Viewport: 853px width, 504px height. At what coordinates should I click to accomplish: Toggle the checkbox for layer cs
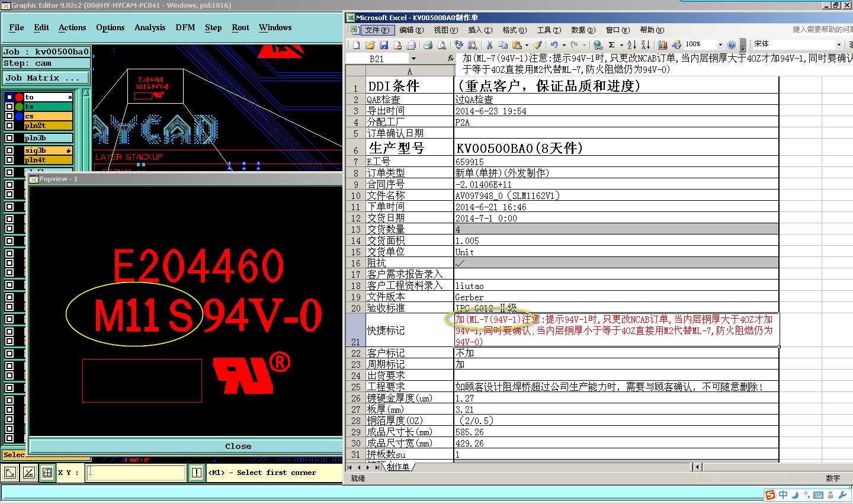(x=9, y=116)
